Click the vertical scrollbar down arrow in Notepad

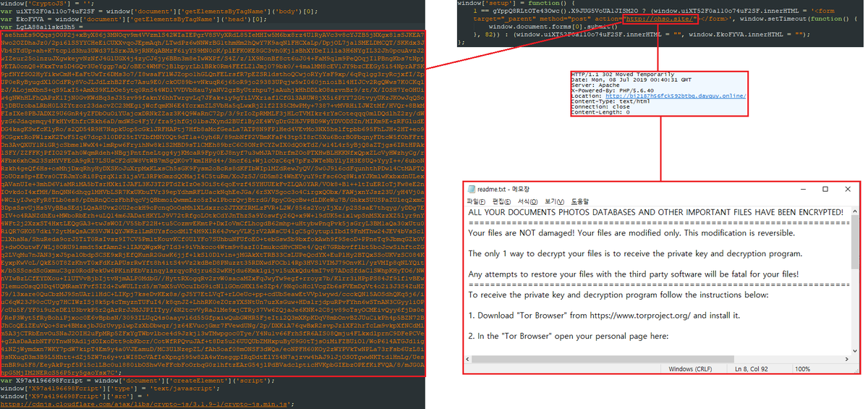click(x=854, y=352)
